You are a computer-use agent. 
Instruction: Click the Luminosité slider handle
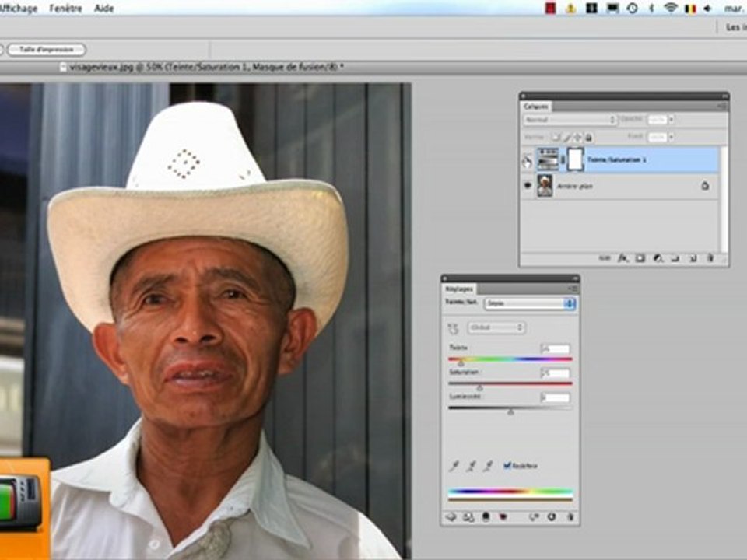(x=510, y=412)
